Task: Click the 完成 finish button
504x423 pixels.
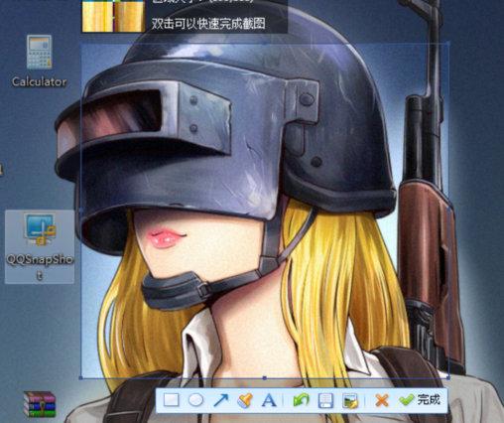Action: coord(420,400)
